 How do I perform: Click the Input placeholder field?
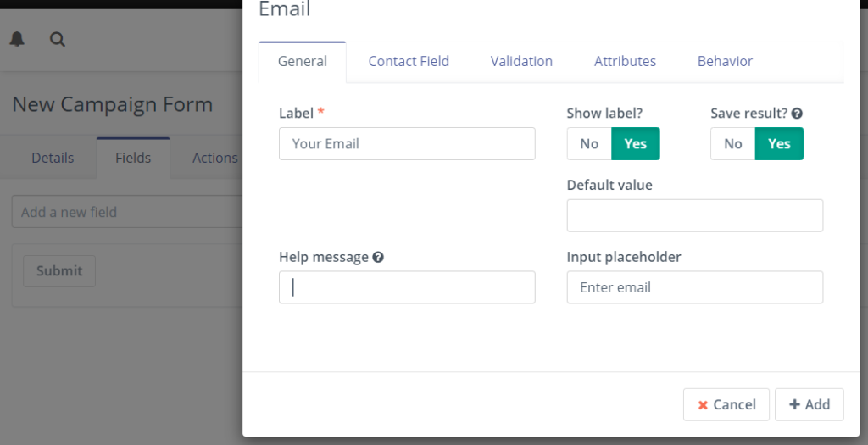(695, 287)
